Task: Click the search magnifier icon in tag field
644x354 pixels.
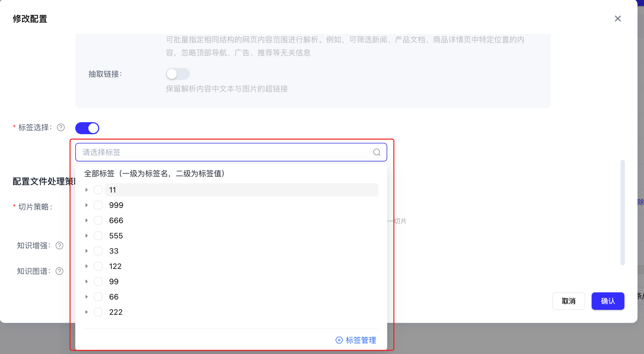Action: click(x=376, y=152)
